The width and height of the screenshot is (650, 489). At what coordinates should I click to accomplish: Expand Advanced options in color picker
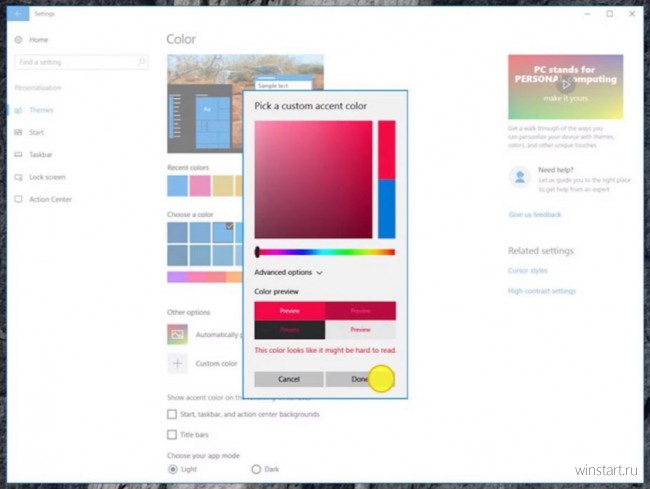pos(288,272)
